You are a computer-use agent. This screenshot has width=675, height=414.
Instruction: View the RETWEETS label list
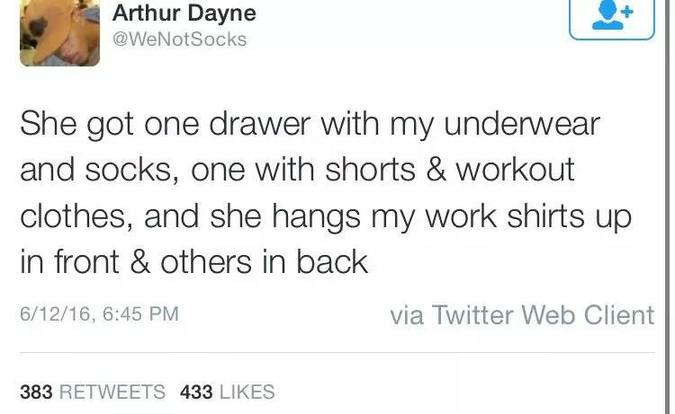tap(112, 392)
